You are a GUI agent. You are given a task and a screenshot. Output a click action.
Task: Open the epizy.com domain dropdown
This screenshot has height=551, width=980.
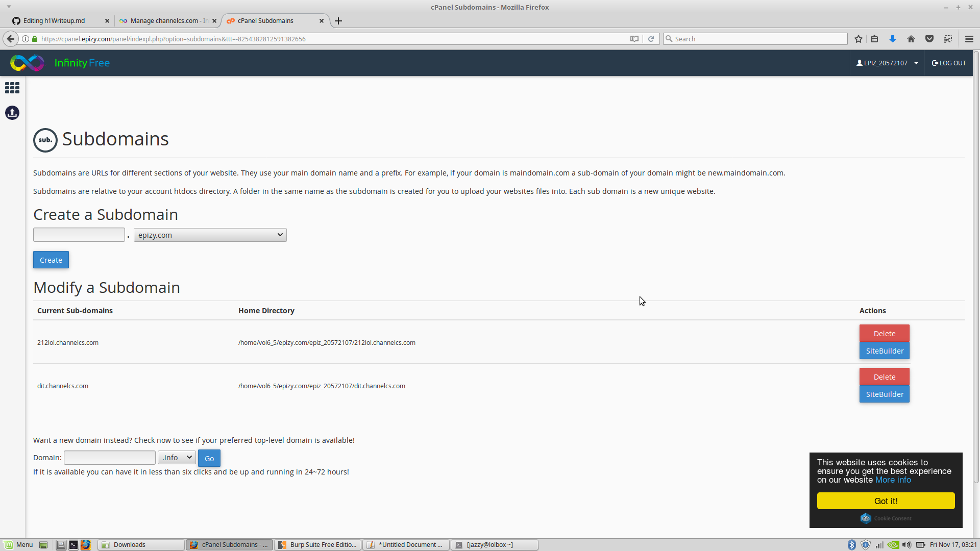(x=210, y=235)
